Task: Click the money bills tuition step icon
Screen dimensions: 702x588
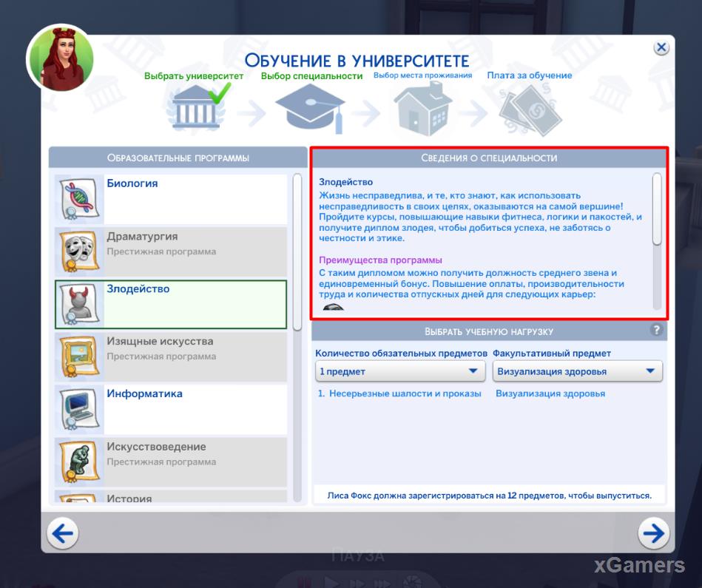Action: [x=530, y=110]
